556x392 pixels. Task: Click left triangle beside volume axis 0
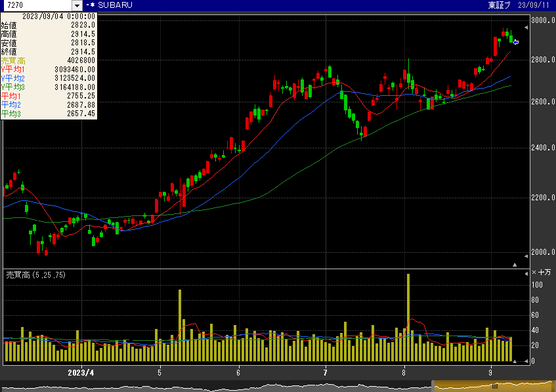point(525,360)
